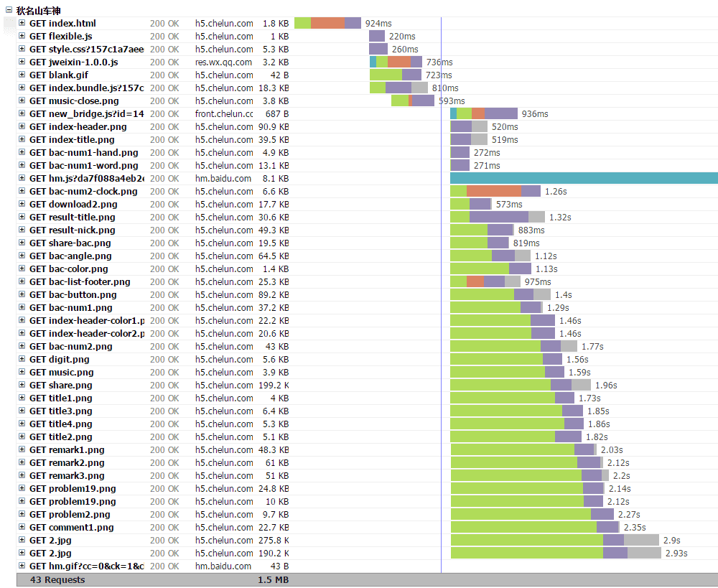Click the long teal hm.js timeline bar
The image size is (718, 588).
click(x=583, y=178)
